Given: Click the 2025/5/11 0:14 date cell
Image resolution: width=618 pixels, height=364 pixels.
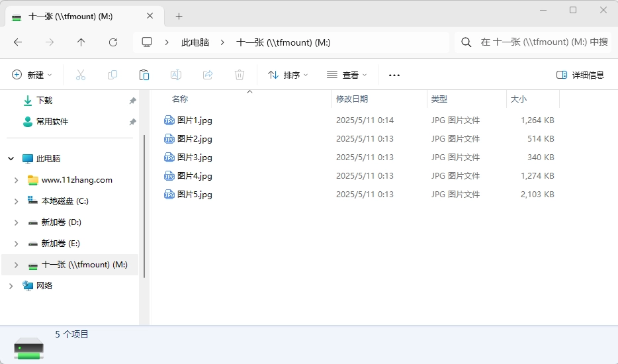Looking at the screenshot, I should (365, 120).
